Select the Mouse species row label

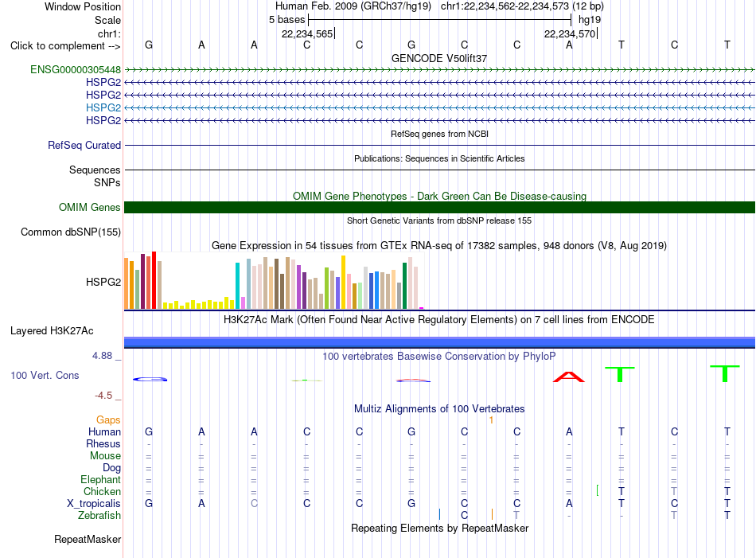[105, 456]
